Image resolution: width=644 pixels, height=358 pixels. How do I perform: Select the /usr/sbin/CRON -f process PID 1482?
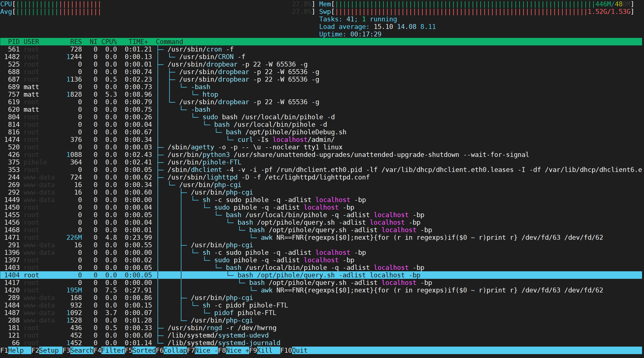click(321, 57)
